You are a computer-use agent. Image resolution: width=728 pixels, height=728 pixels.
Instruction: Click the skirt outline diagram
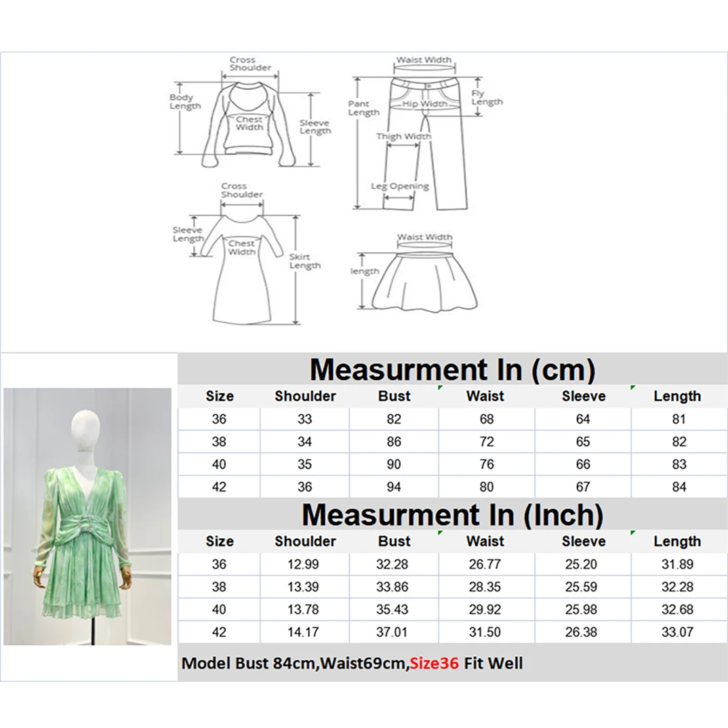tap(424, 282)
